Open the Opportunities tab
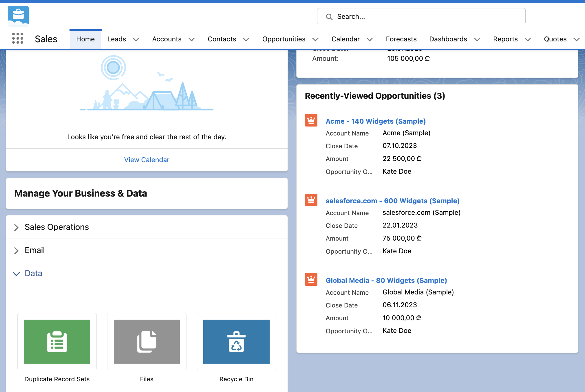585x392 pixels. 284,39
